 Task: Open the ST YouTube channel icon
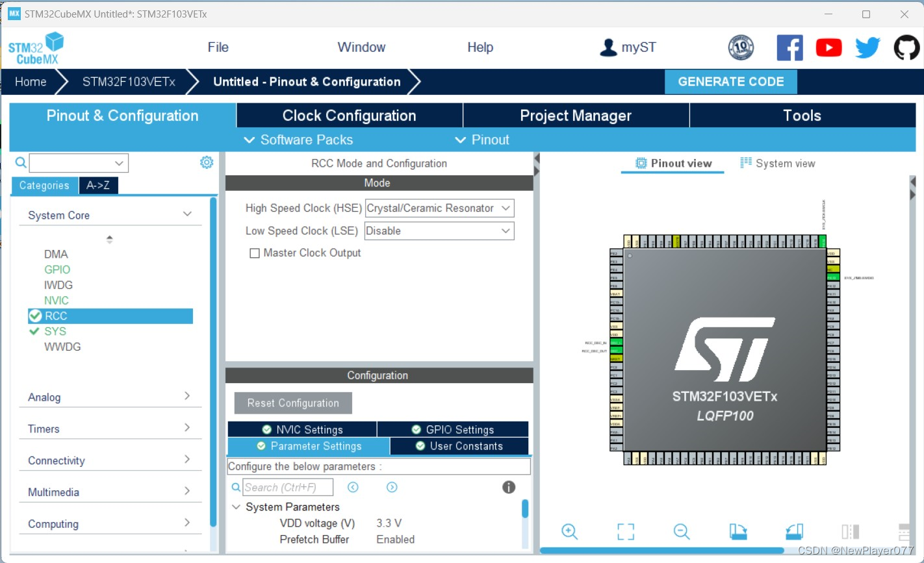tap(828, 46)
